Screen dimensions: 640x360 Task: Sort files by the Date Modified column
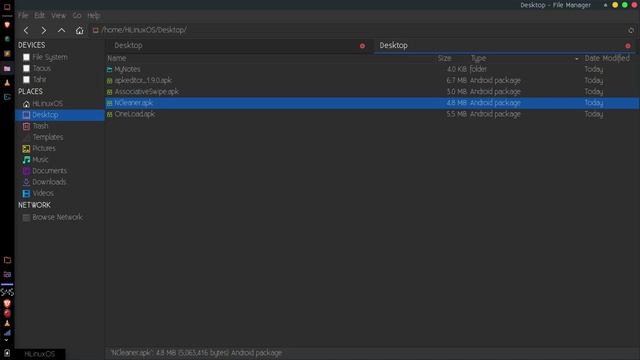[x=607, y=58]
